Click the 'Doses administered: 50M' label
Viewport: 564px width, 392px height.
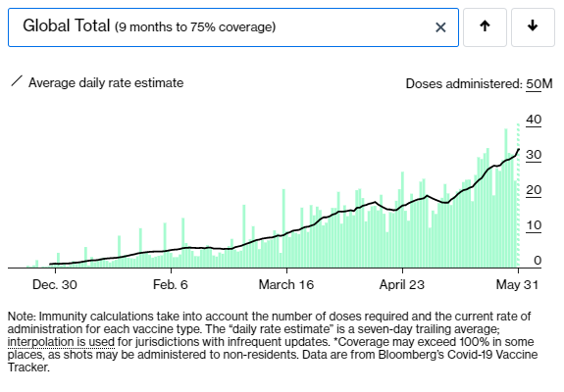click(479, 83)
